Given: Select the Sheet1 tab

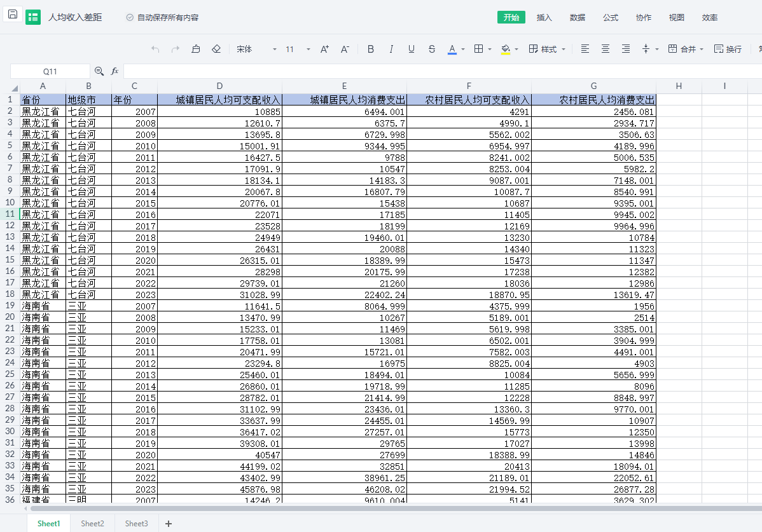Looking at the screenshot, I should coord(48,523).
